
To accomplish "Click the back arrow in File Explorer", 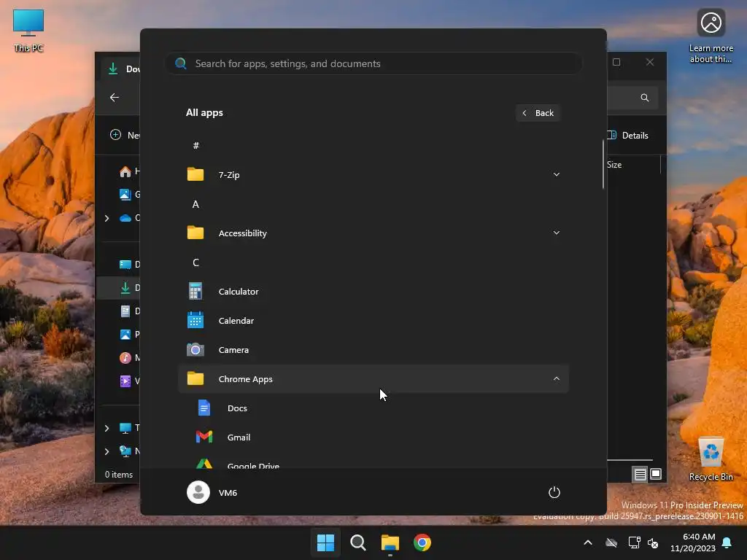I will tap(115, 97).
